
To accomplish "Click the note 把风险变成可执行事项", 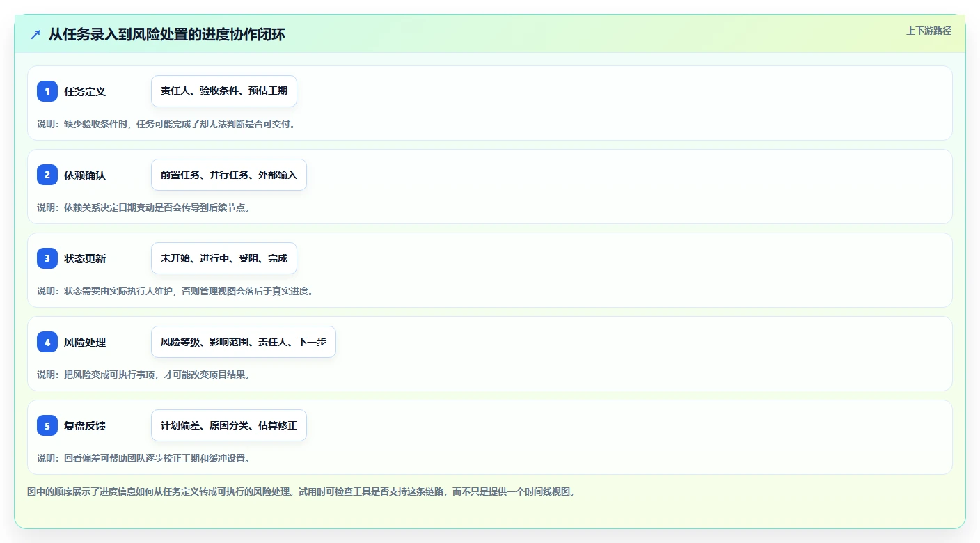I will pos(143,375).
